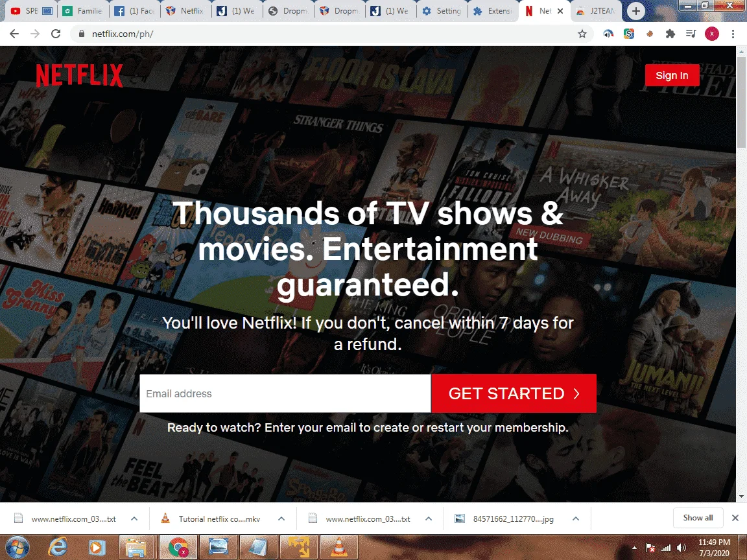The image size is (747, 560).
Task: Click the scrollbar up arrow
Action: click(741, 51)
